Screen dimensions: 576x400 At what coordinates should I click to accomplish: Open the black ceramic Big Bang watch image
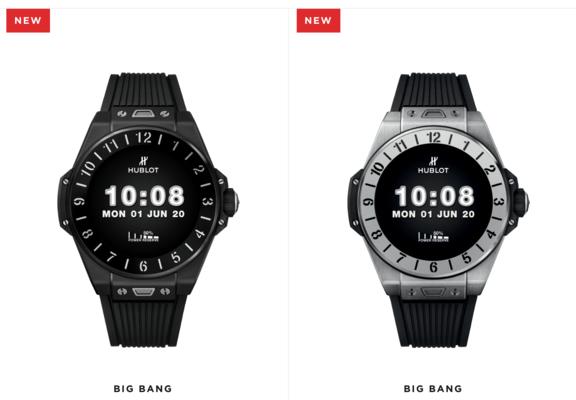click(x=148, y=209)
